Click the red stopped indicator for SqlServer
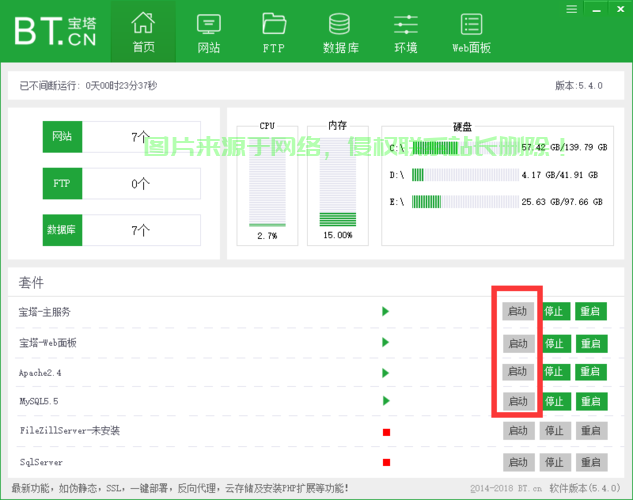 click(386, 462)
